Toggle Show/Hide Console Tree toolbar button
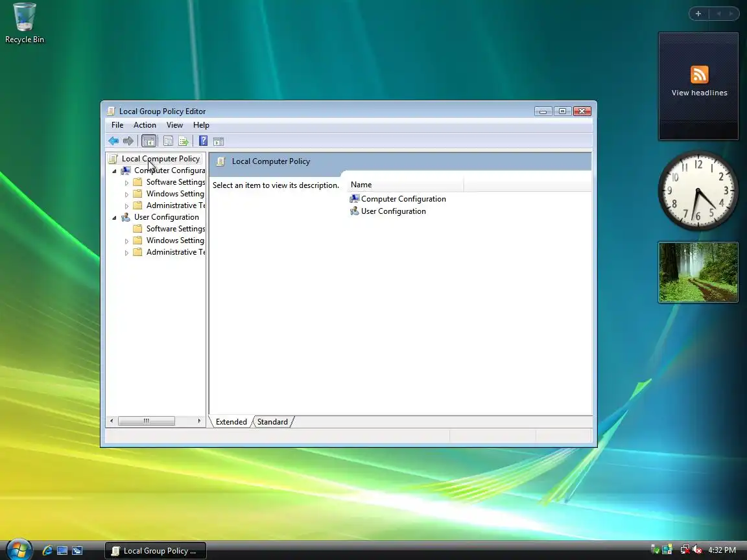Viewport: 747px width, 560px height. pyautogui.click(x=149, y=141)
